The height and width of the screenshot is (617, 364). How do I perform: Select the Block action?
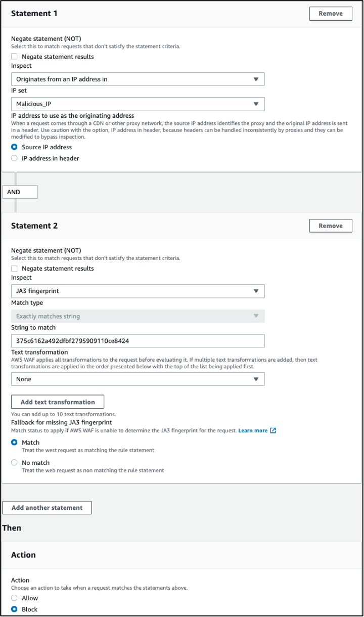[14, 609]
